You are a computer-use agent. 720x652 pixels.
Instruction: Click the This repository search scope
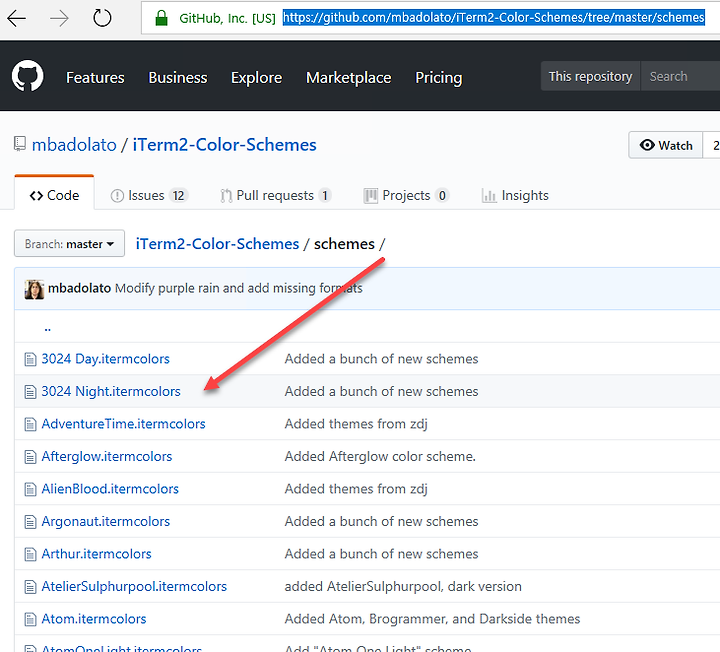tap(591, 76)
